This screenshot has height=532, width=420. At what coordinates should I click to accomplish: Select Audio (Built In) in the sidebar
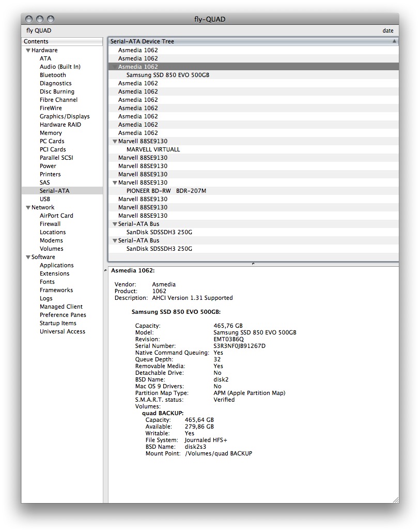[60, 67]
